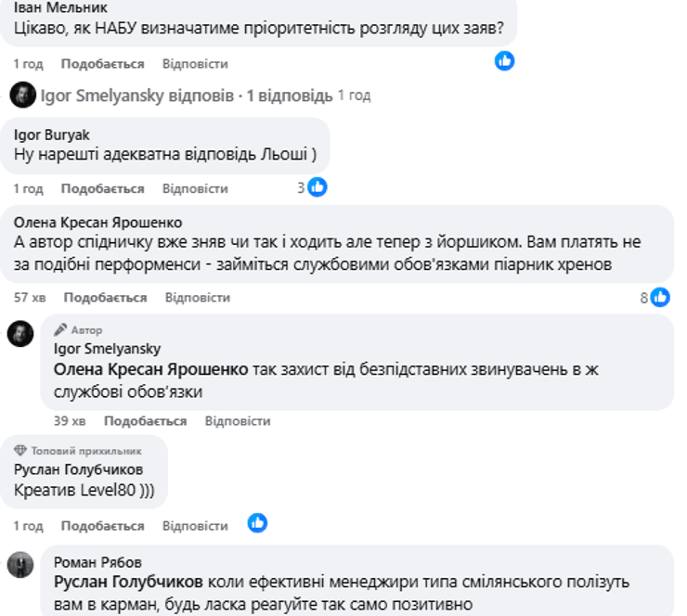Open Олена Кресан Ярошенко's profile from comment author name
The width and height of the screenshot is (687, 616).
pos(98,222)
